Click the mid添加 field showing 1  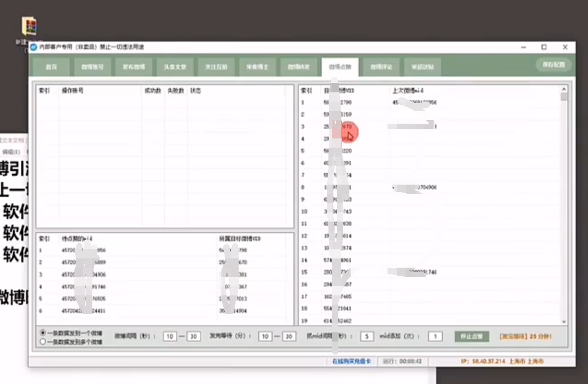coord(435,337)
